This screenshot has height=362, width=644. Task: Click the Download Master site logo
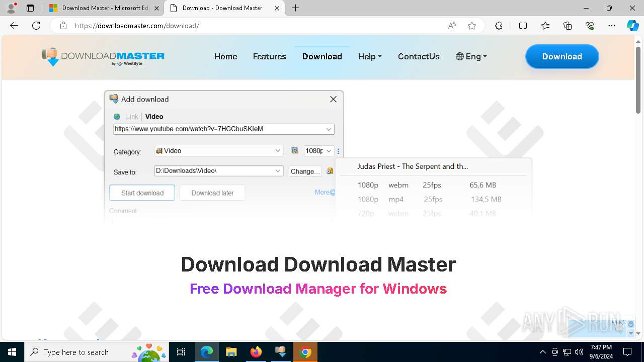point(103,57)
